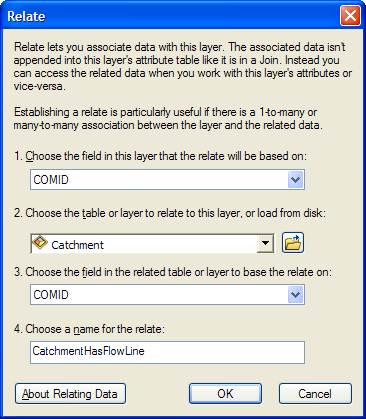Cancel the Relate dialog
Image resolution: width=366 pixels, height=419 pixels.
(315, 394)
